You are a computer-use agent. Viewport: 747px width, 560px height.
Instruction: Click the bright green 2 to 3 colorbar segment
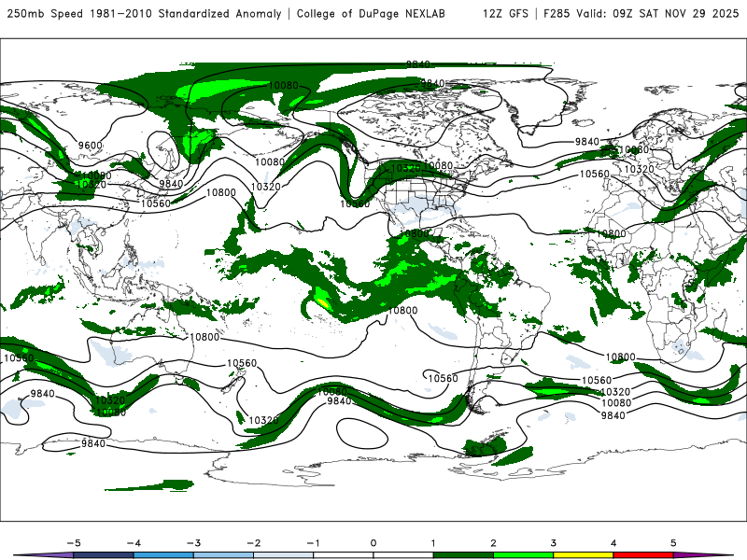523,555
